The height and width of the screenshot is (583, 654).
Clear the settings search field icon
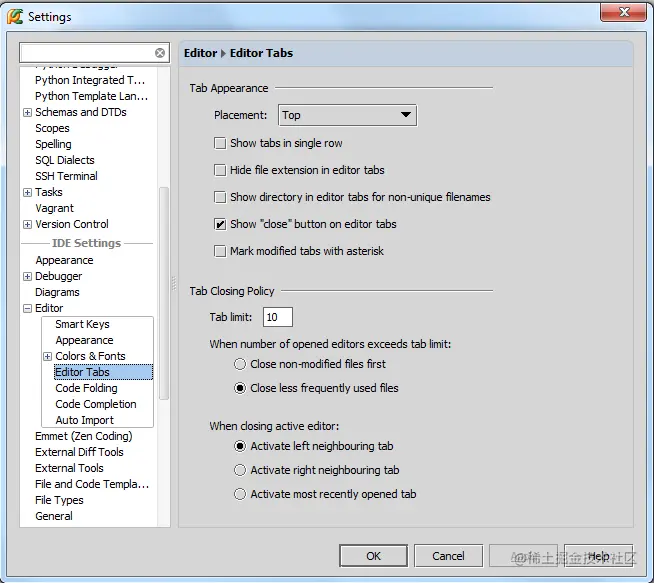pyautogui.click(x=160, y=53)
